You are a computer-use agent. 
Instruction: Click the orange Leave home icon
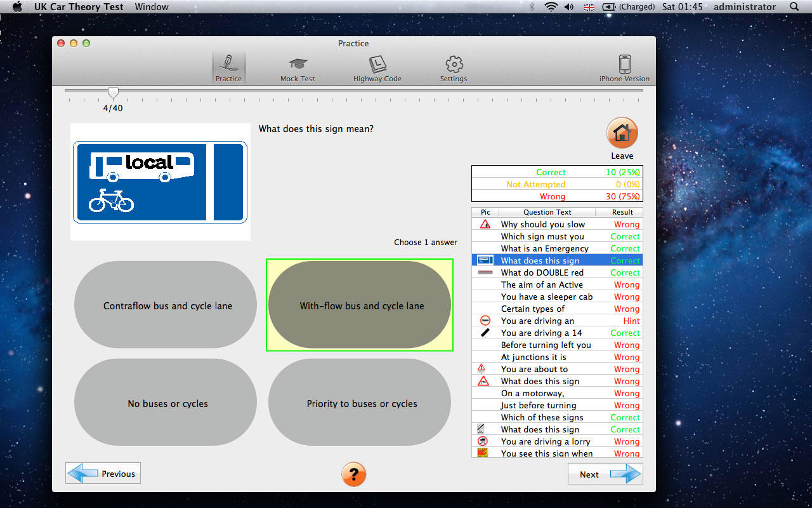[622, 133]
